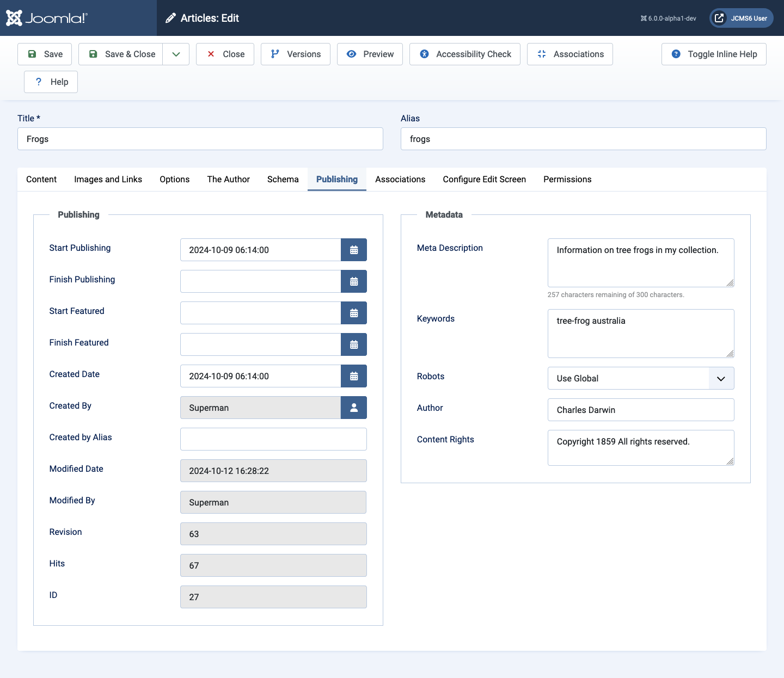Open the Images and Links tab

(108, 179)
